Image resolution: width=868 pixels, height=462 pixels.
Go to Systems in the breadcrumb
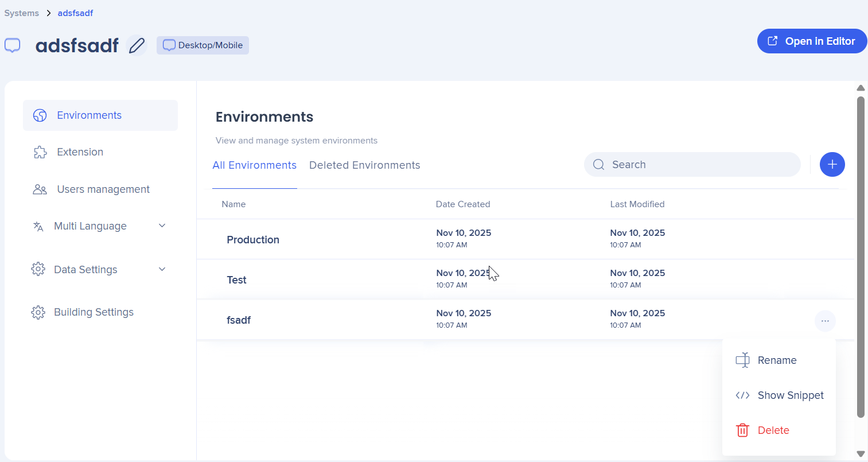(22, 13)
